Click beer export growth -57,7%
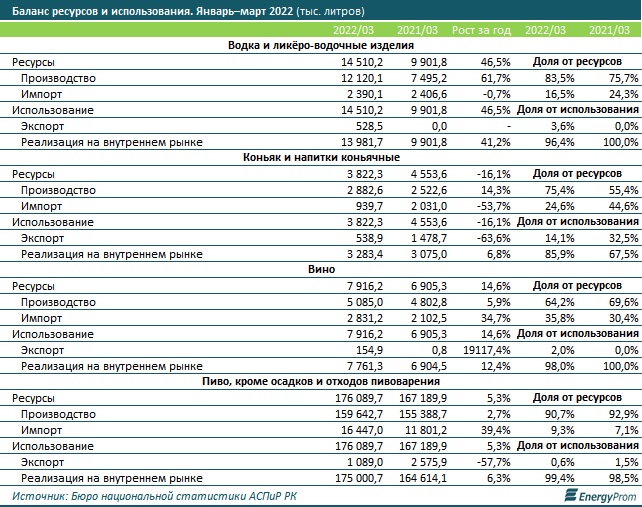 point(494,462)
